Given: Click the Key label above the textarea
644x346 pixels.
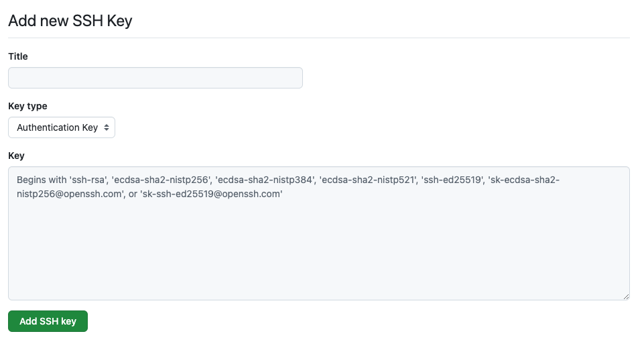Looking at the screenshot, I should pos(17,156).
